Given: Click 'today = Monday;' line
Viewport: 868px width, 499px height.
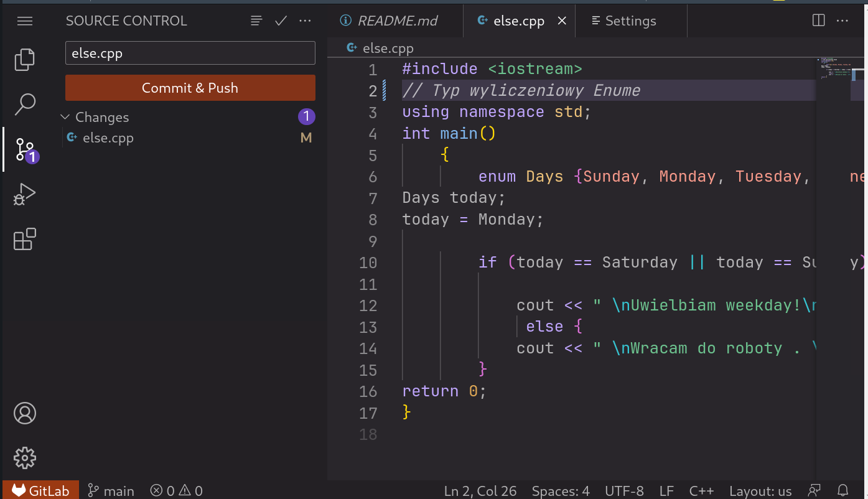Looking at the screenshot, I should (473, 220).
